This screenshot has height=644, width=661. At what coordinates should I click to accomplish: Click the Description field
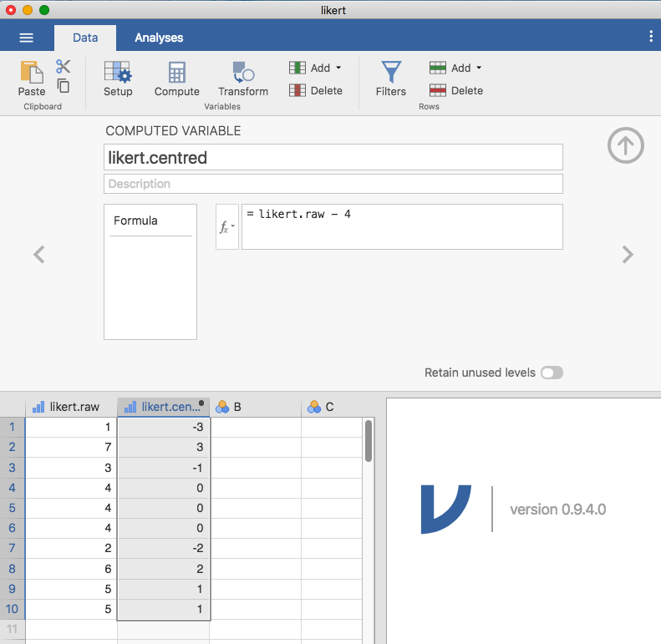333,184
